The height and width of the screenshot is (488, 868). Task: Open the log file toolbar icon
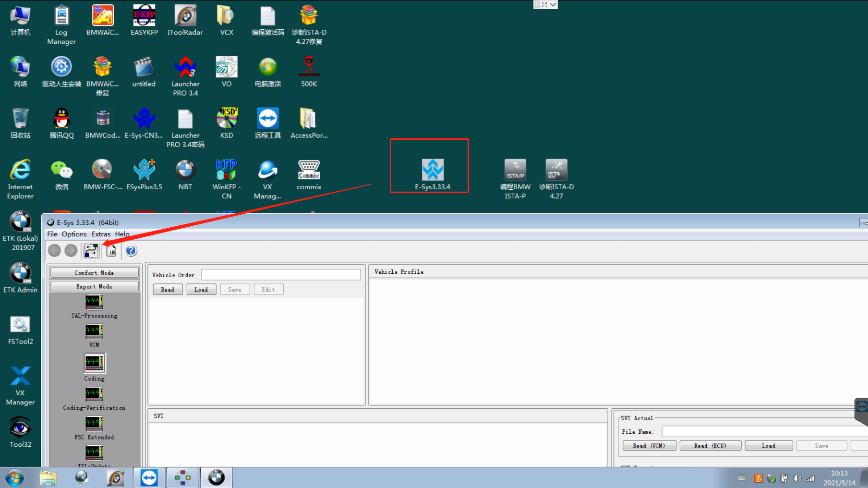pyautogui.click(x=111, y=251)
